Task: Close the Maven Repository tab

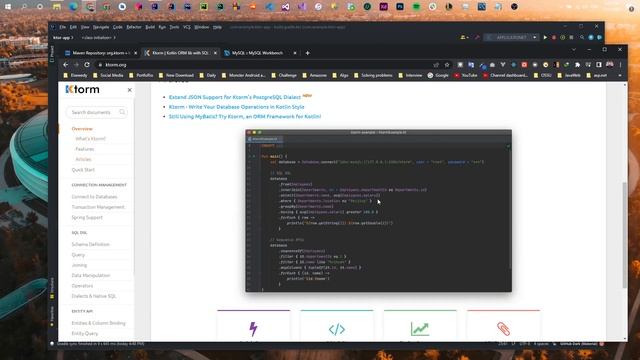Action: (x=136, y=53)
